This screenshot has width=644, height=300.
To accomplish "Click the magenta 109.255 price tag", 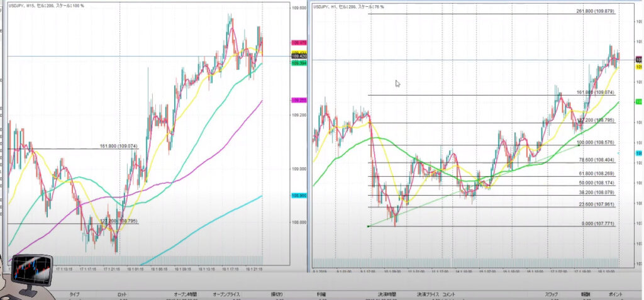I will pyautogui.click(x=299, y=100).
